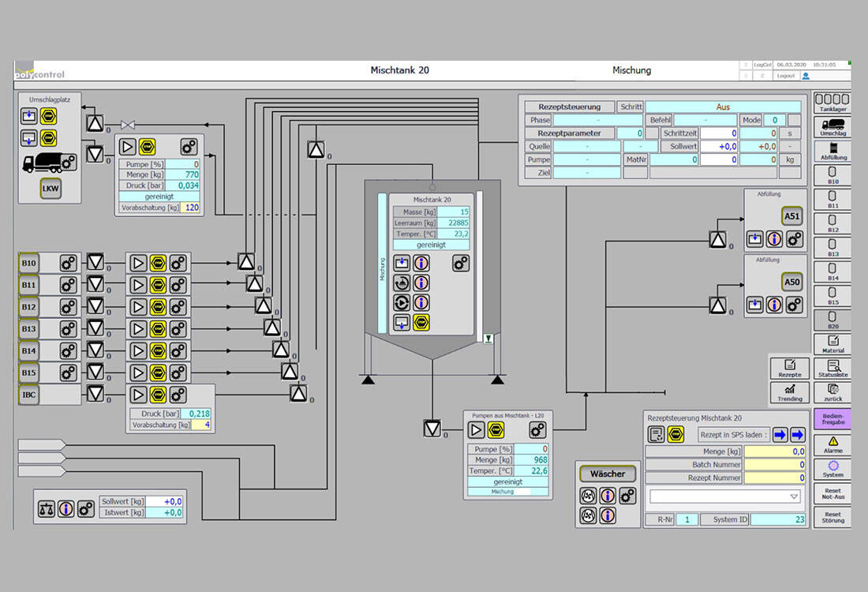Click Vorabschaltung field showing 120
Image resolution: width=868 pixels, height=592 pixels.
tap(192, 208)
